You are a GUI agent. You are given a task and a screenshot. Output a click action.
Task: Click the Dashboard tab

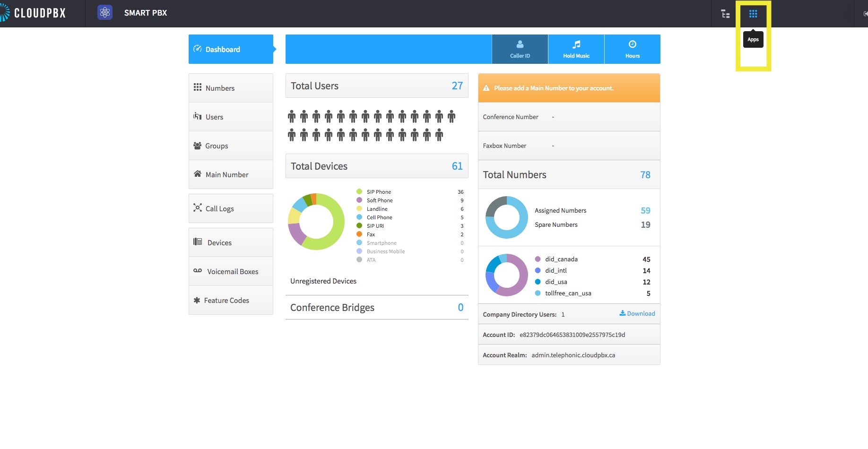(231, 49)
